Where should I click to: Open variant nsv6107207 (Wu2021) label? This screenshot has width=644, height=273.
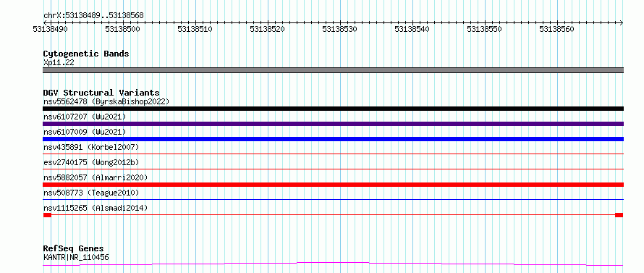tap(85, 117)
